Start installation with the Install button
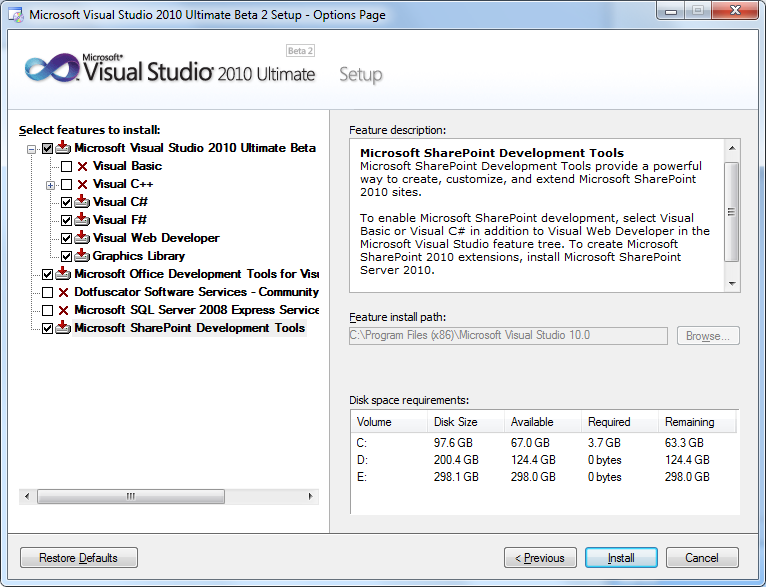766x587 pixels. 621,558
